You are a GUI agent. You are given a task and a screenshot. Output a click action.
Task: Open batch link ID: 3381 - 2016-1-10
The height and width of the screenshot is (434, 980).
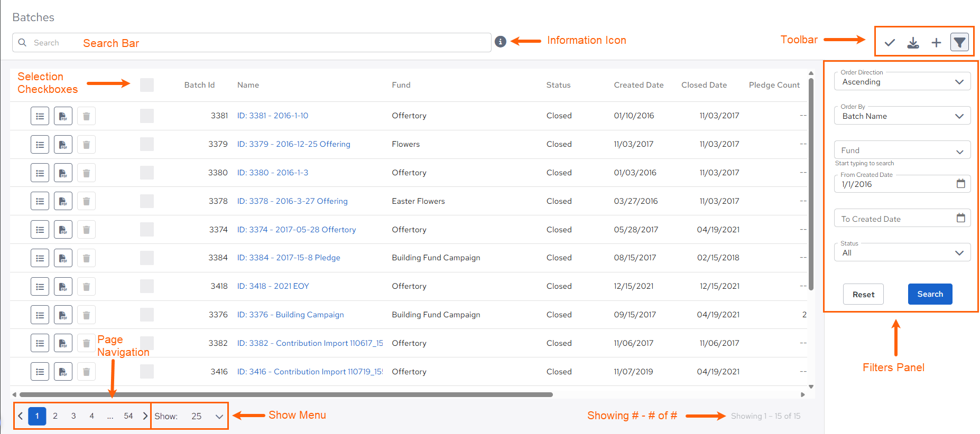coord(273,116)
